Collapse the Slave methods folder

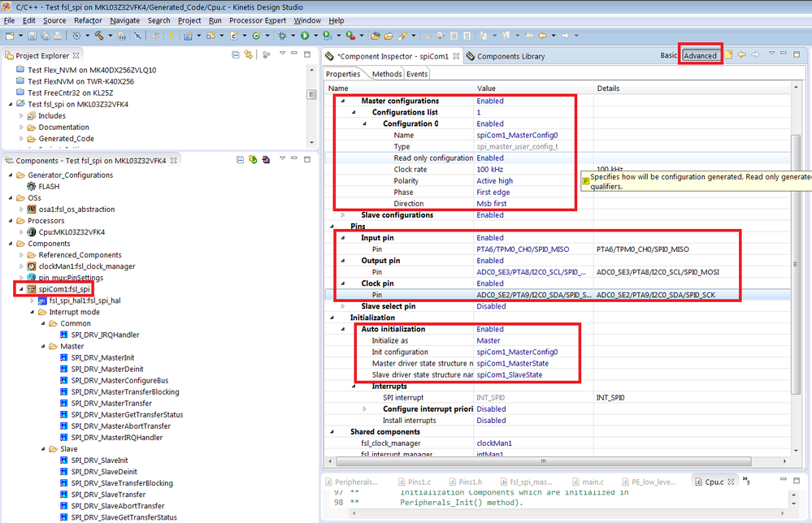coord(43,449)
